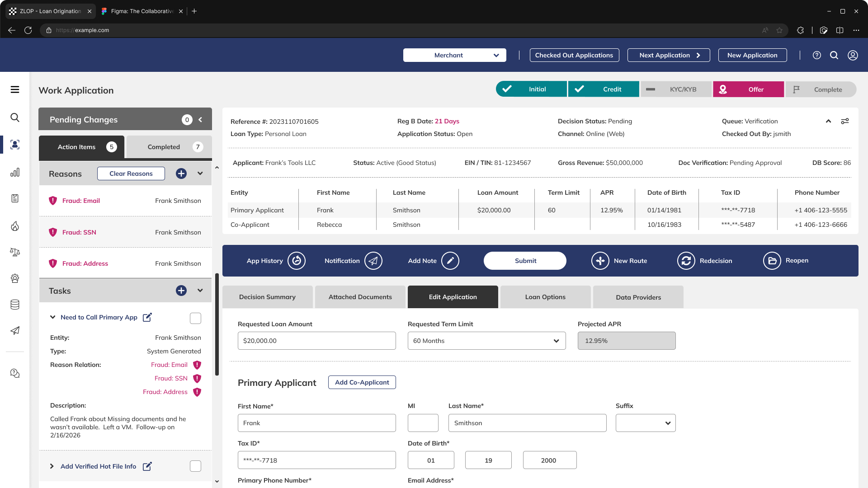Open the Completed tab
The height and width of the screenshot is (488, 868).
click(x=169, y=147)
